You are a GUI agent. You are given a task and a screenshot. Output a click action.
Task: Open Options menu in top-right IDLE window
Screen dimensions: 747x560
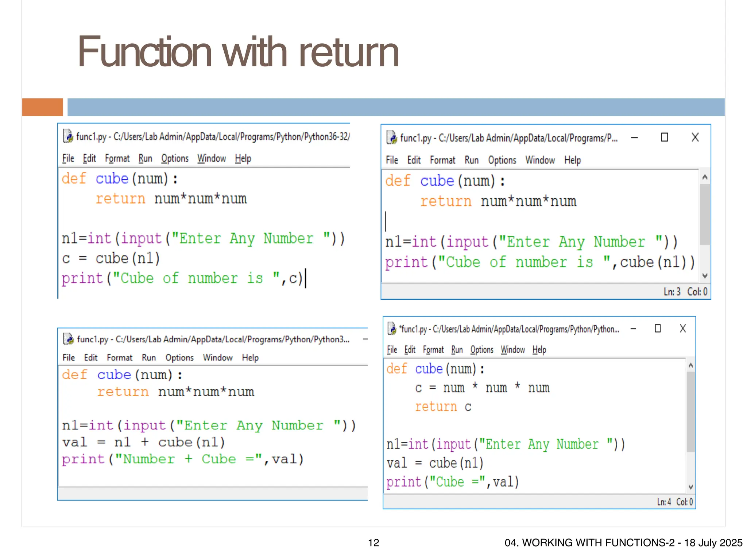click(502, 160)
